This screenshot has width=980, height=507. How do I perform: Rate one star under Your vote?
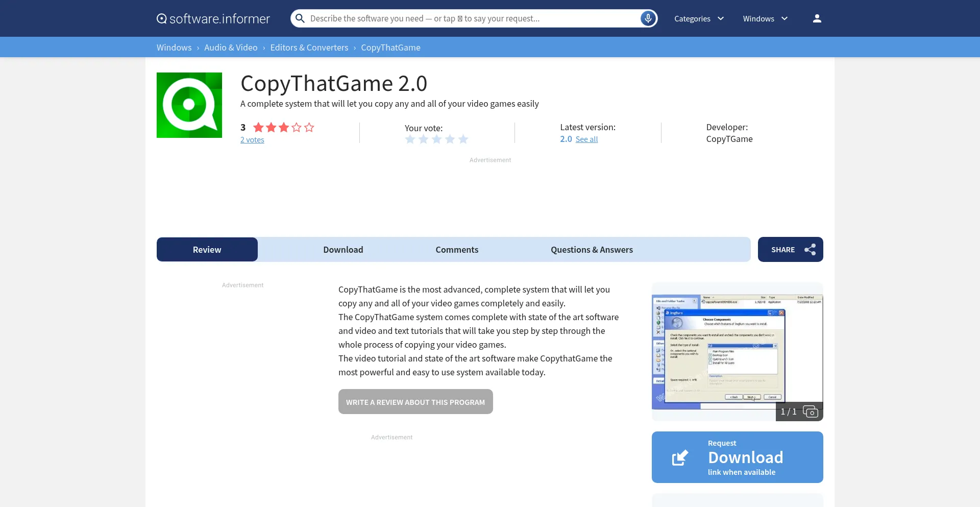(410, 139)
